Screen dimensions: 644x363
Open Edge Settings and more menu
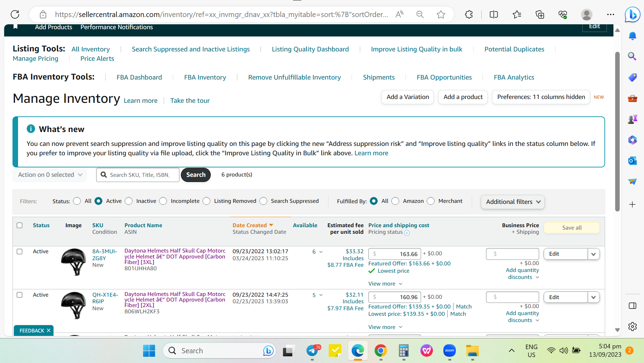[611, 14]
